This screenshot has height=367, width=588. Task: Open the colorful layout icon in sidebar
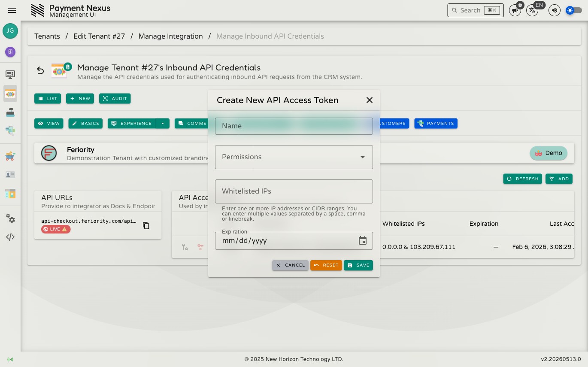[x=10, y=193]
